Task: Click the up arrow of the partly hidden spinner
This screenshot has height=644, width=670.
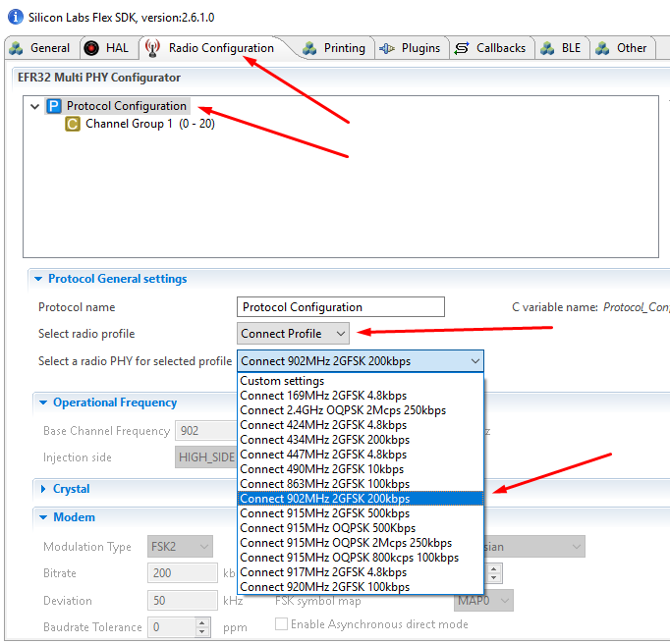Action: (494, 568)
